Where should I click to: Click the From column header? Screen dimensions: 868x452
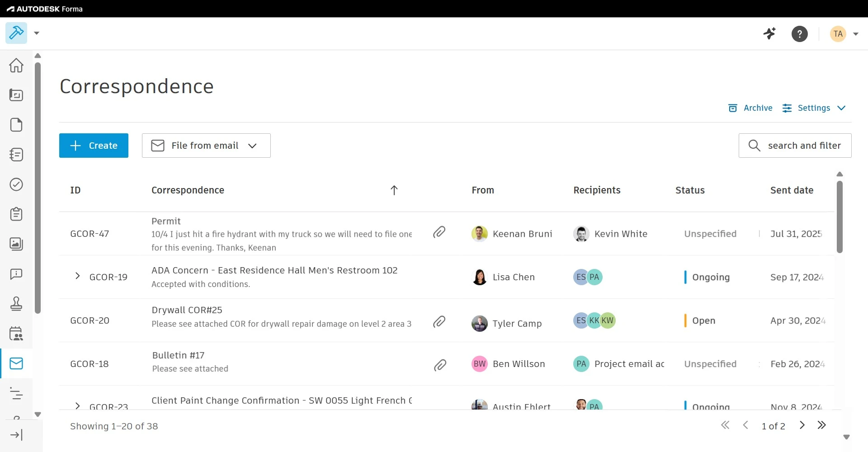coord(483,190)
